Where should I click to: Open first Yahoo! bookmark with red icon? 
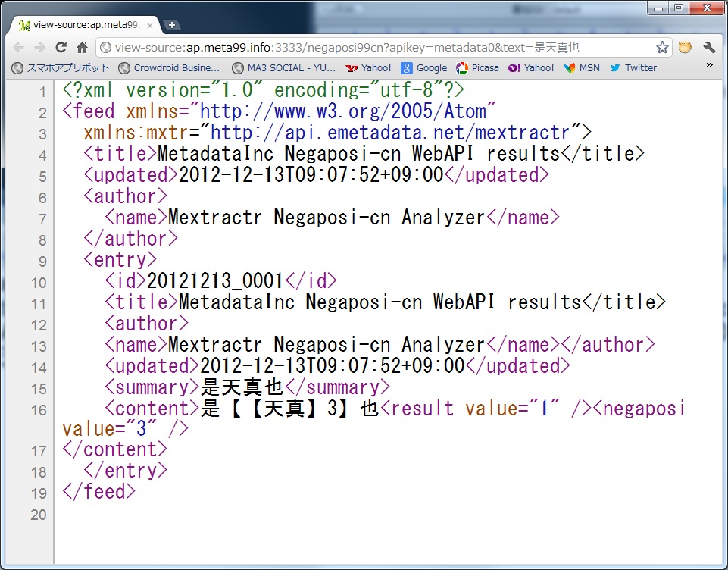click(x=369, y=67)
